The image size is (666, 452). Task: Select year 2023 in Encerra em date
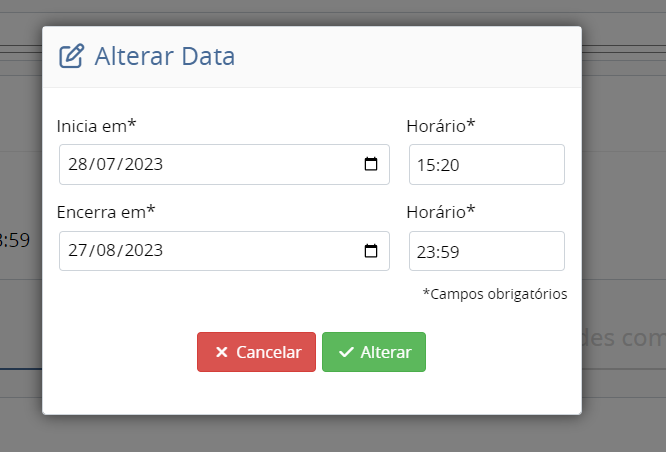[x=142, y=252]
